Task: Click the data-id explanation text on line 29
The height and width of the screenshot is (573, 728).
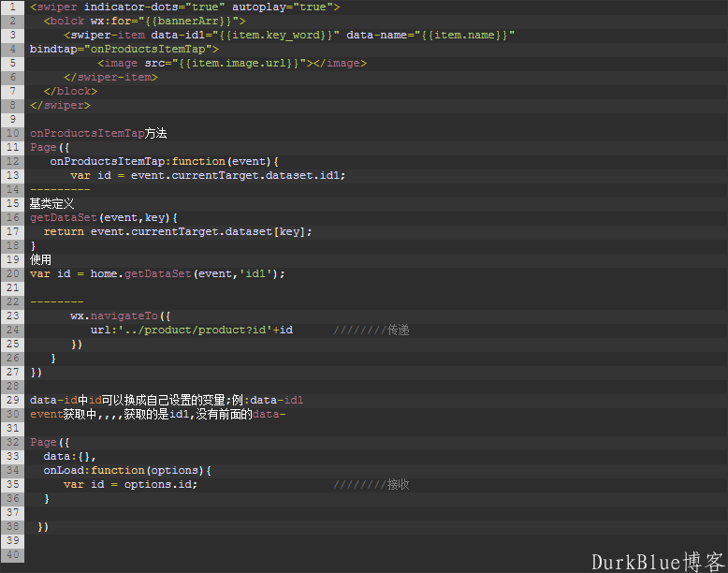Action: pyautogui.click(x=167, y=400)
